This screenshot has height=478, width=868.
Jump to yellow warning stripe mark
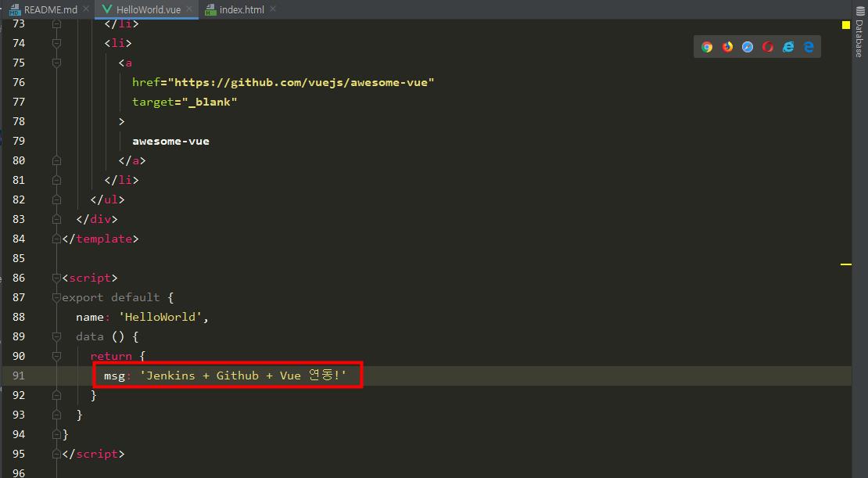point(846,264)
